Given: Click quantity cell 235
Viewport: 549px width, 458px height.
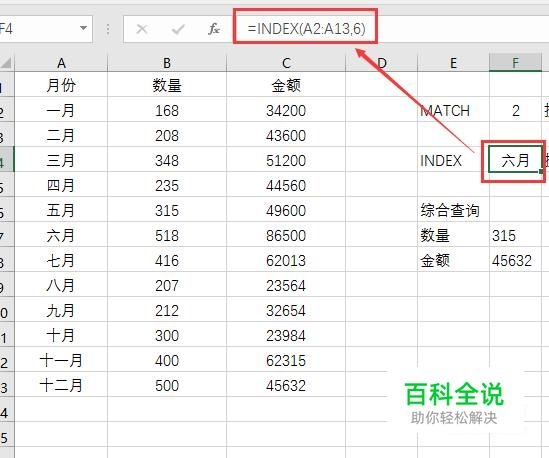Looking at the screenshot, I should coord(167,185).
